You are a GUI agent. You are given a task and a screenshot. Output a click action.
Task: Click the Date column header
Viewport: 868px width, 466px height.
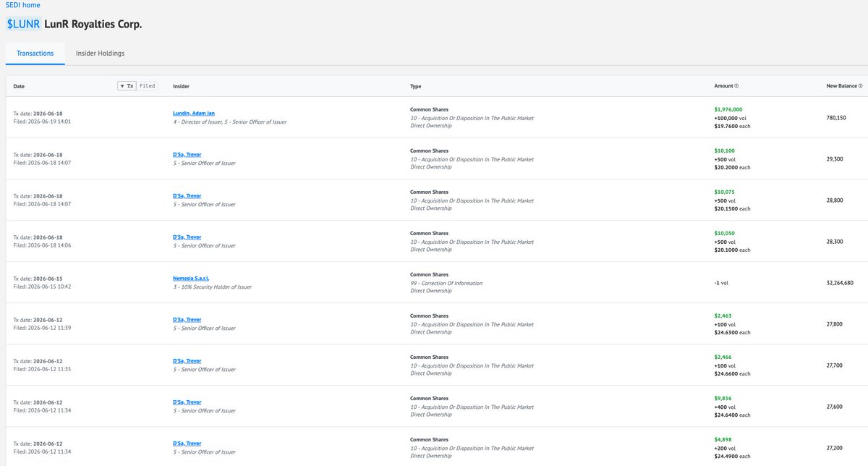pos(19,86)
